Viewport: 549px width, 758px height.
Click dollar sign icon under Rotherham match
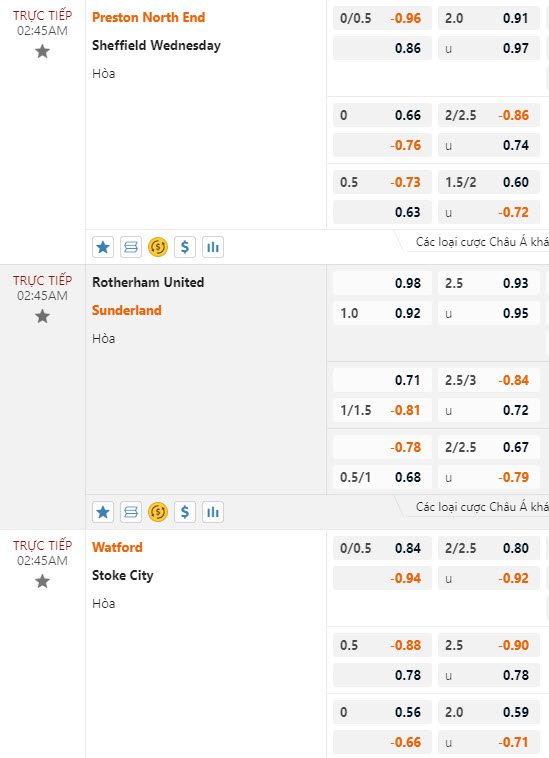pyautogui.click(x=185, y=512)
